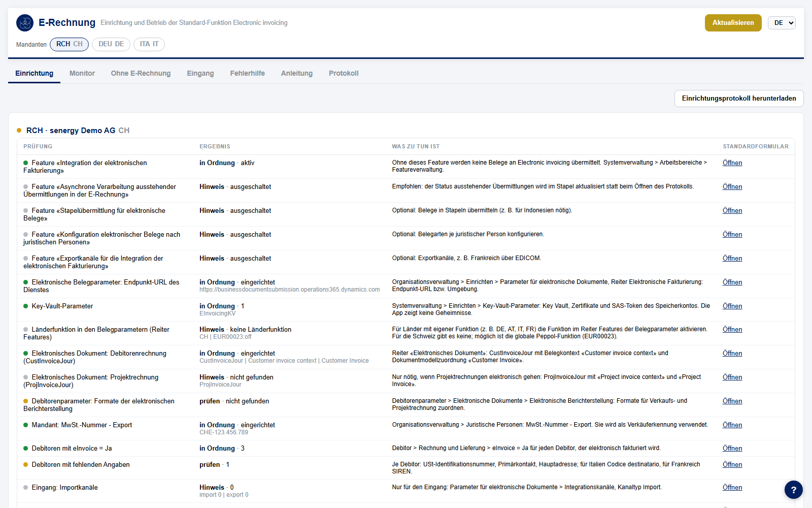The height and width of the screenshot is (508, 812).
Task: Click the Aktualisieren button
Action: [x=733, y=23]
